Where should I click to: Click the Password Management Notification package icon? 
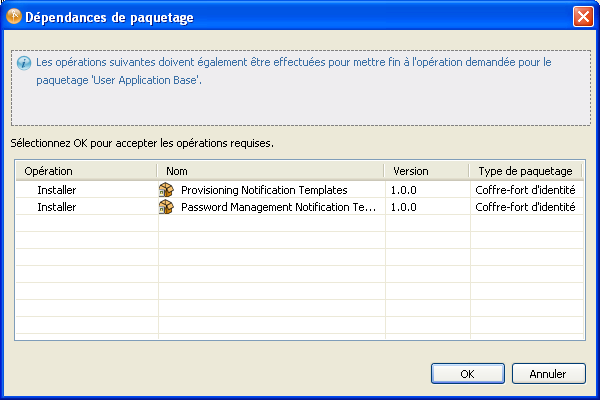coord(167,208)
